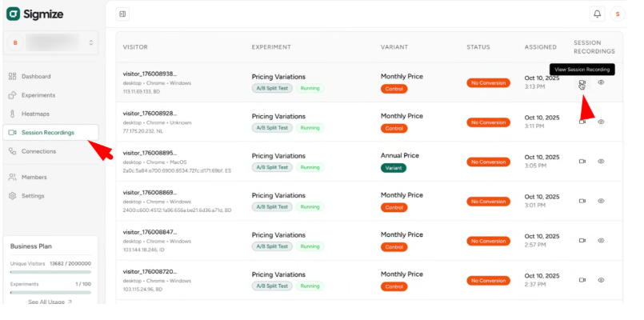
Task: Open session recording icon for visitor_176008720
Action: click(x=582, y=280)
